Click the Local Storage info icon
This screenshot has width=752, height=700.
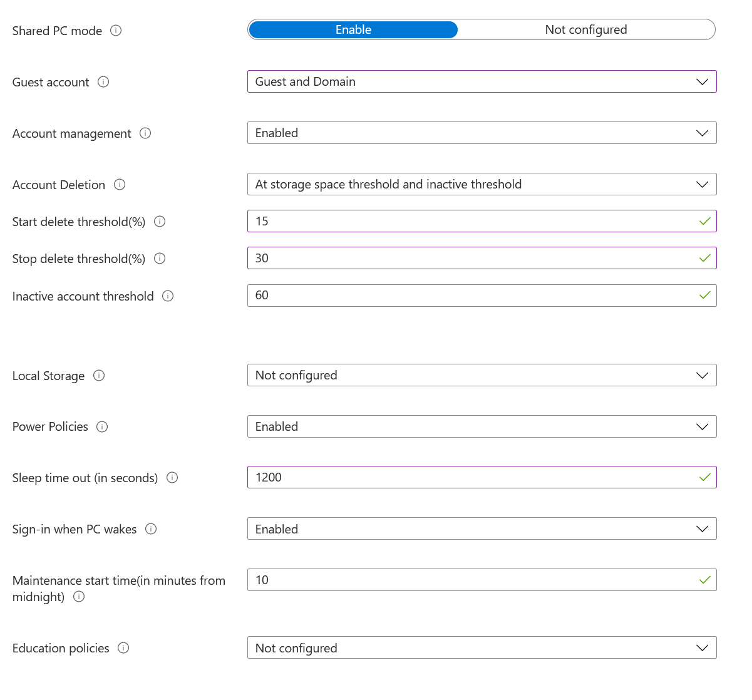point(99,376)
